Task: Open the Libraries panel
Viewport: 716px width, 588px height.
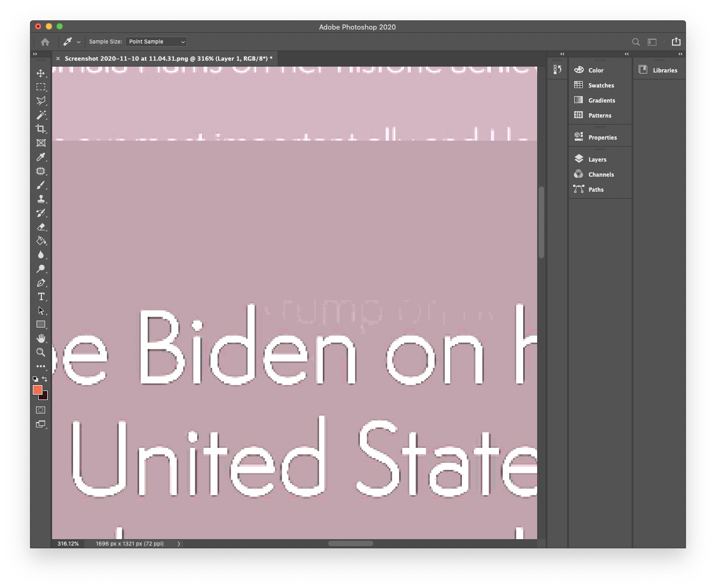Action: coord(659,70)
